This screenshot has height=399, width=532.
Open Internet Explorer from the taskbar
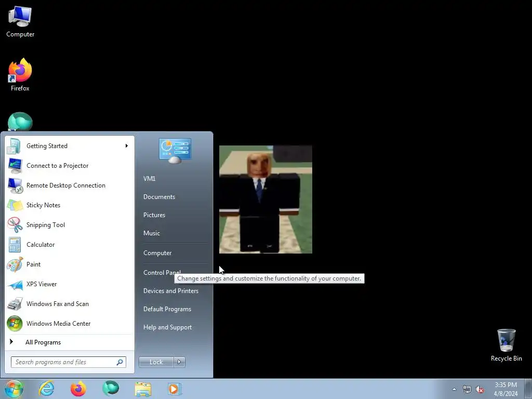pyautogui.click(x=46, y=389)
